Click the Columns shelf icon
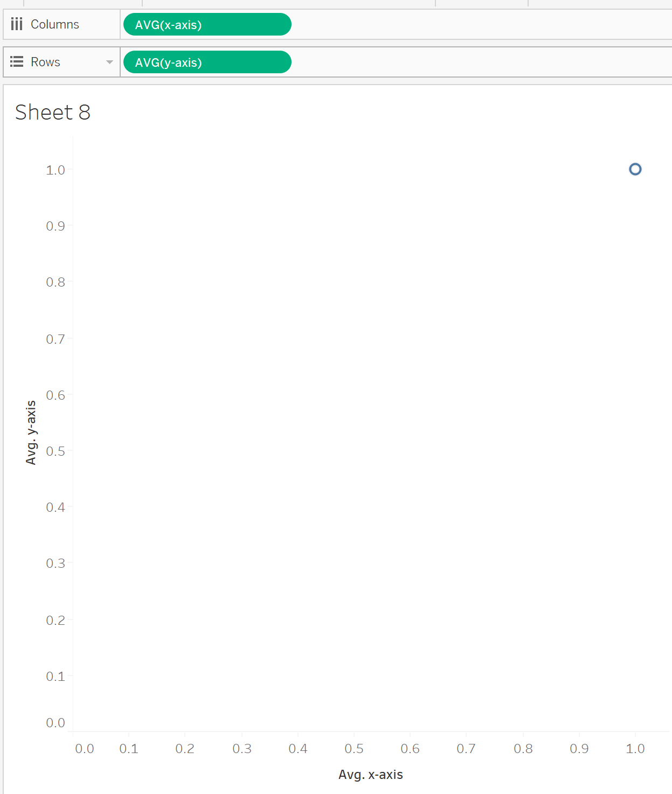Screen dimensions: 672x794 (17, 24)
